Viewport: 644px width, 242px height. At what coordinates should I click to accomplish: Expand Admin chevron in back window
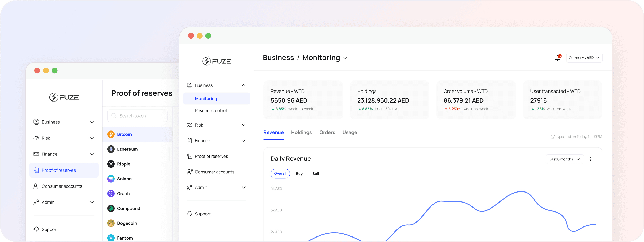click(x=92, y=202)
